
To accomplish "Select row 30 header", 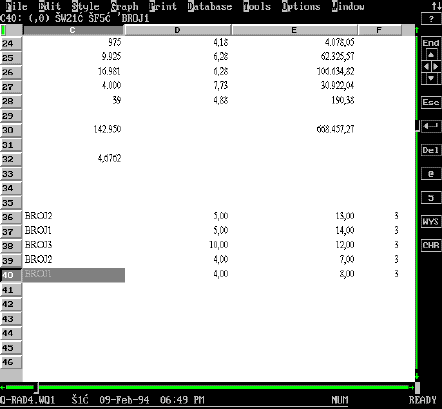I will coord(11,130).
